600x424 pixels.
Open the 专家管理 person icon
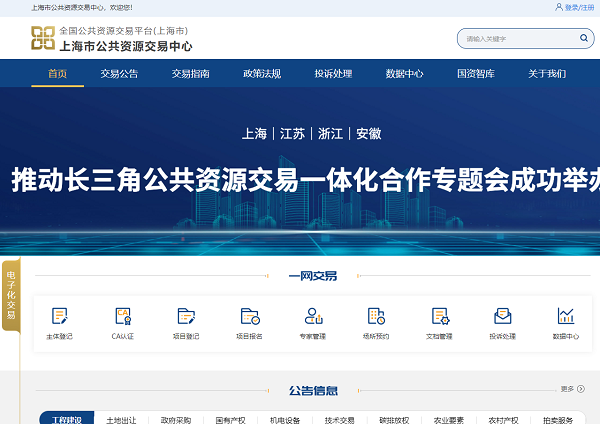pos(313,316)
